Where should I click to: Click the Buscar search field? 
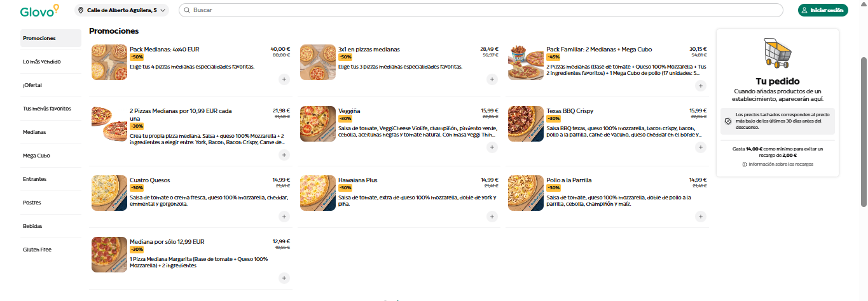[x=481, y=10]
